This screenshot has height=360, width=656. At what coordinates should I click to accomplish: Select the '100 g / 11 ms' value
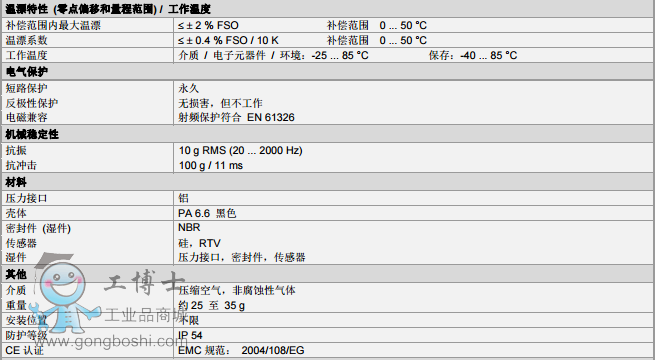click(x=211, y=165)
